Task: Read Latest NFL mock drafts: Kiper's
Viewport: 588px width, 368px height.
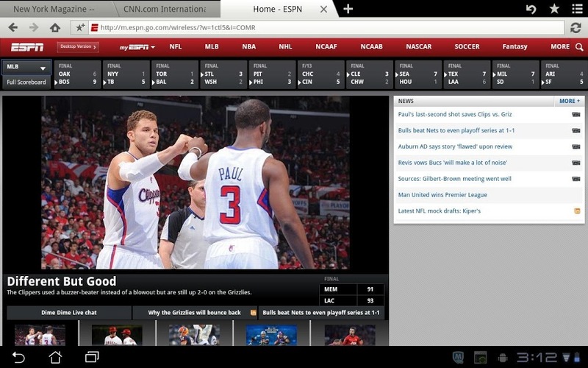Action: pyautogui.click(x=439, y=211)
